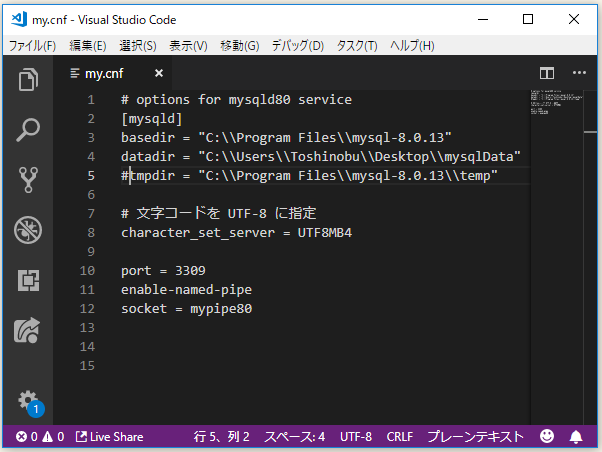Click the minimap code preview

(557, 102)
